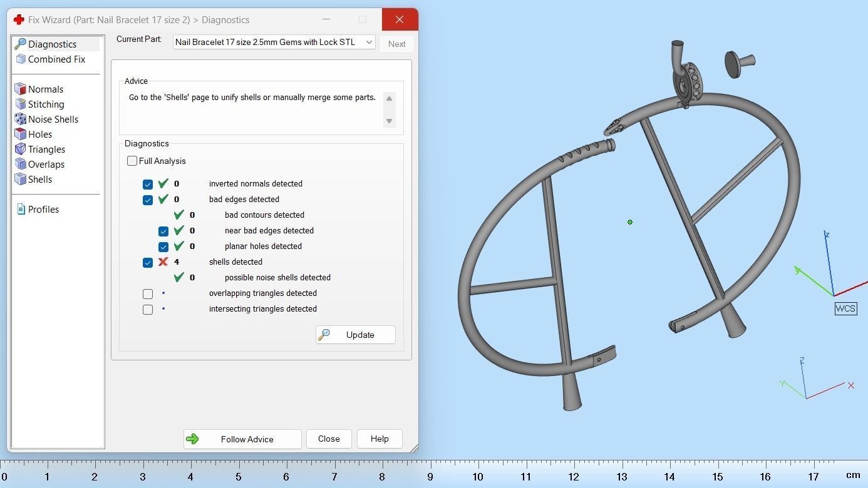Click the Holes page icon
This screenshot has height=488, width=868.
[20, 134]
